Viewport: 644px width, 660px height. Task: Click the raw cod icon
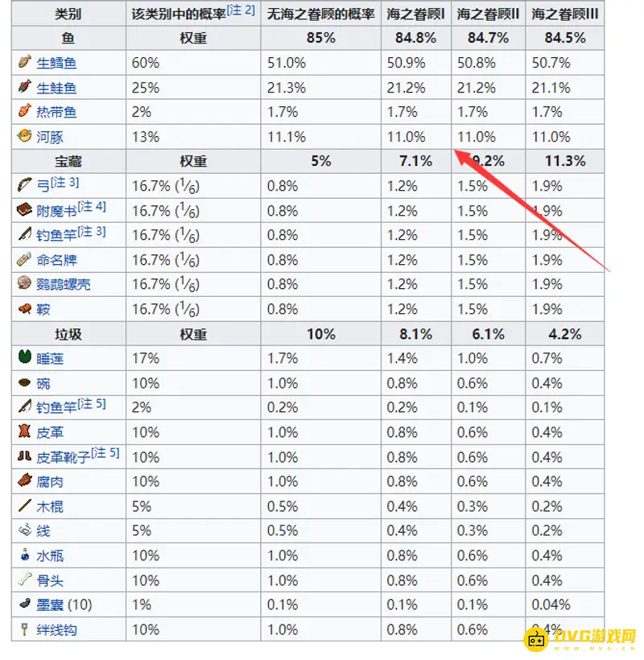pyautogui.click(x=23, y=63)
